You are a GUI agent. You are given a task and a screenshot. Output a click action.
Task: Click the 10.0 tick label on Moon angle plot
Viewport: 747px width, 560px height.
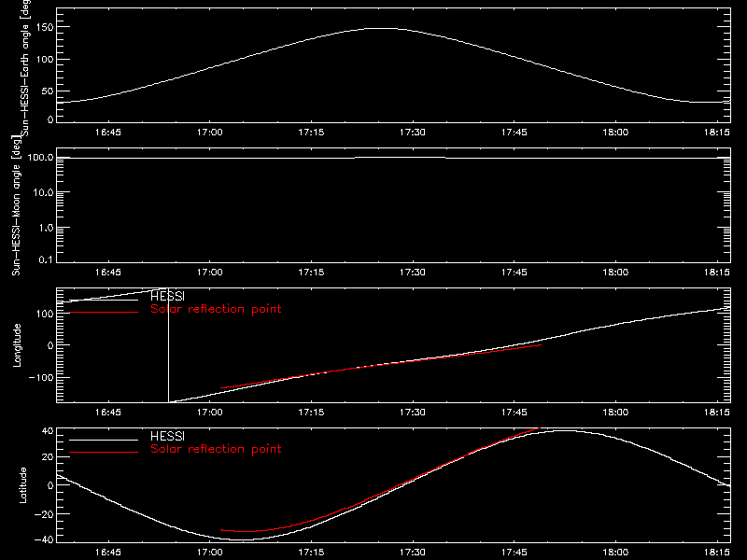[x=43, y=193]
